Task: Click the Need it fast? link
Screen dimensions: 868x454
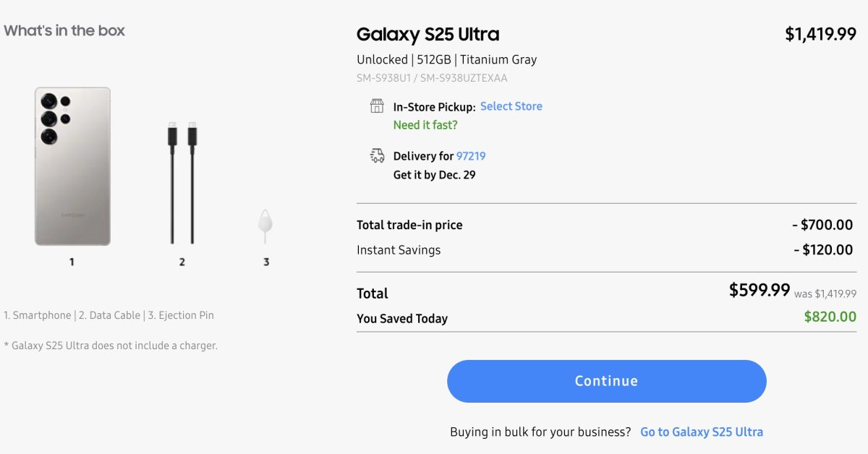Action: point(425,125)
